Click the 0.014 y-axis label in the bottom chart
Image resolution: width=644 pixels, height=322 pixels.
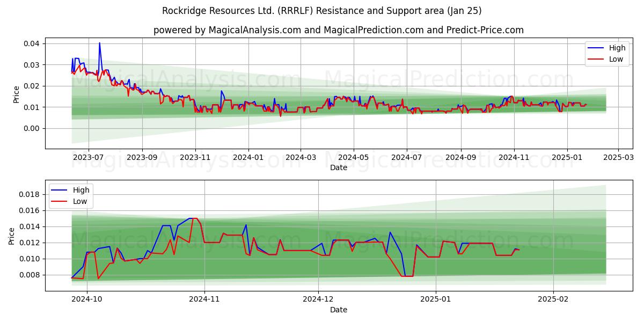pyautogui.click(x=30, y=226)
